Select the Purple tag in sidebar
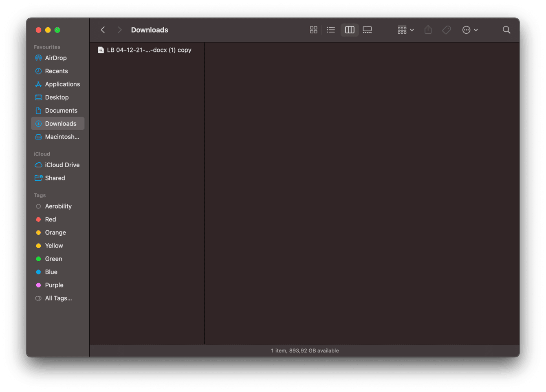The image size is (546, 392). (54, 285)
